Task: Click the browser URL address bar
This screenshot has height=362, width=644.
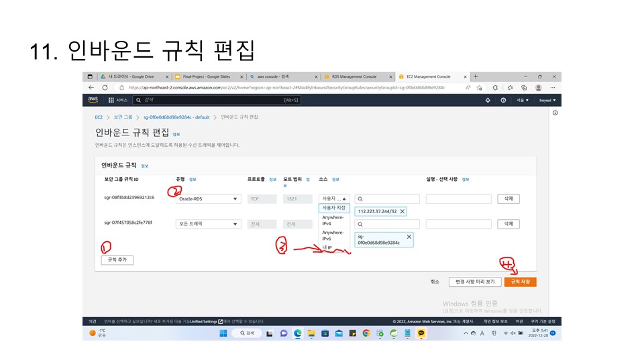Action: [286, 87]
